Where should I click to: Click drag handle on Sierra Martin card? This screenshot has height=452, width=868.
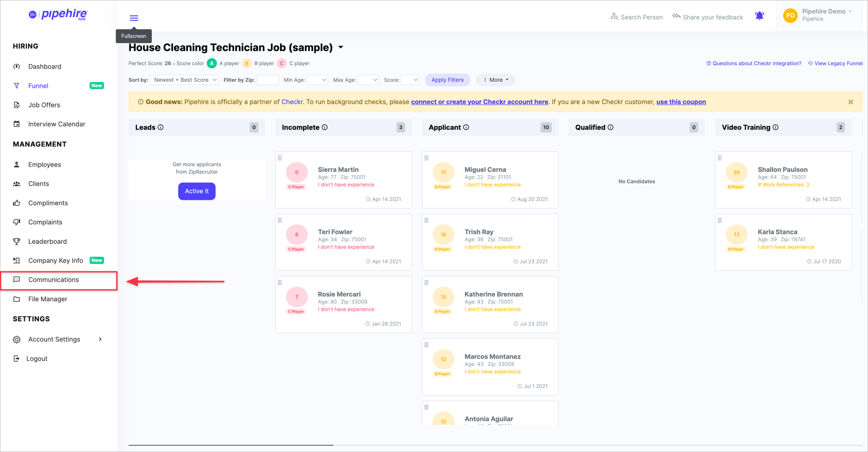(x=280, y=158)
